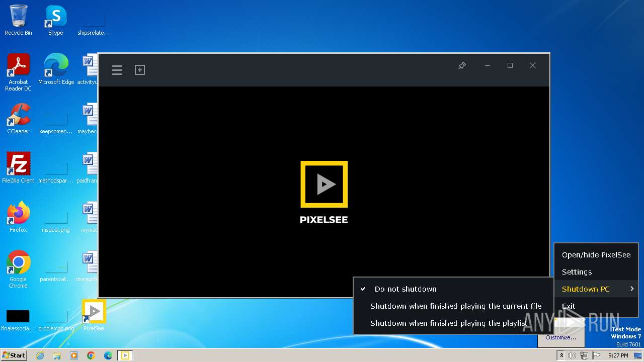
Task: Click Open/hide PixelSee in tray menu
Action: pos(596,255)
